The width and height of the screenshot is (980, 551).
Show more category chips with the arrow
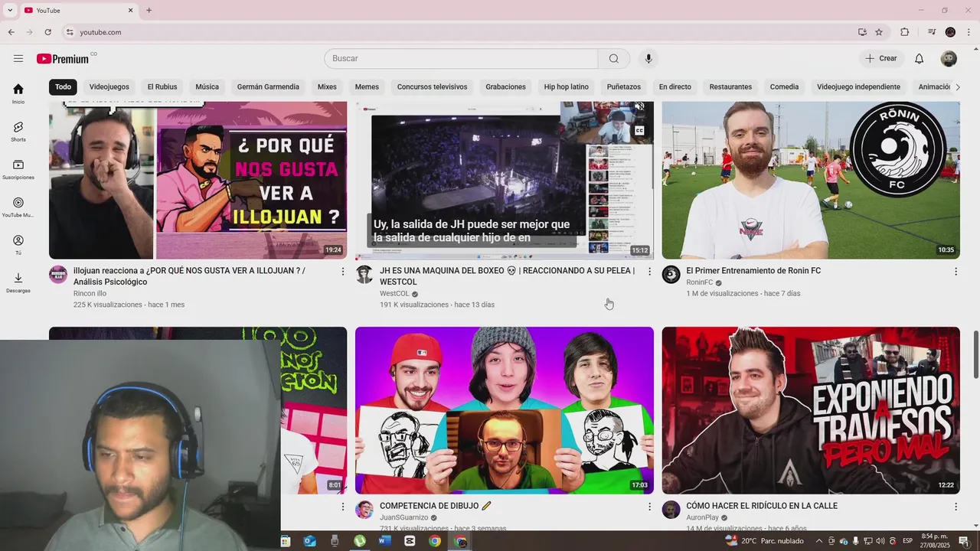[x=957, y=87]
